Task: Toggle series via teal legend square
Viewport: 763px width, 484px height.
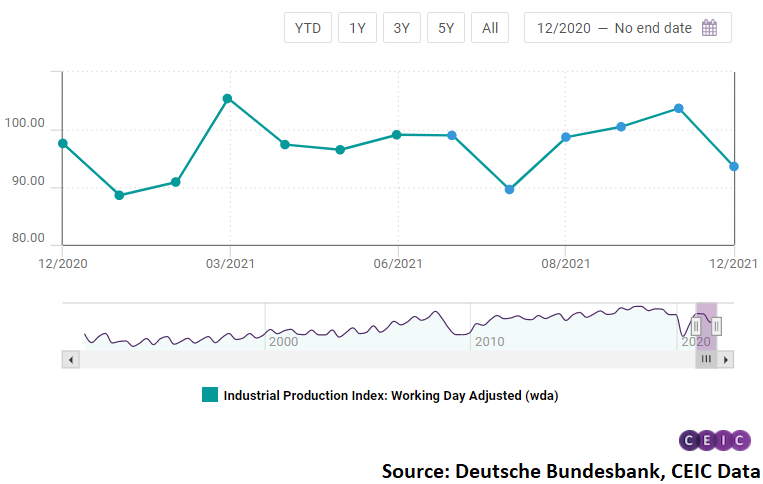Action: pos(210,395)
